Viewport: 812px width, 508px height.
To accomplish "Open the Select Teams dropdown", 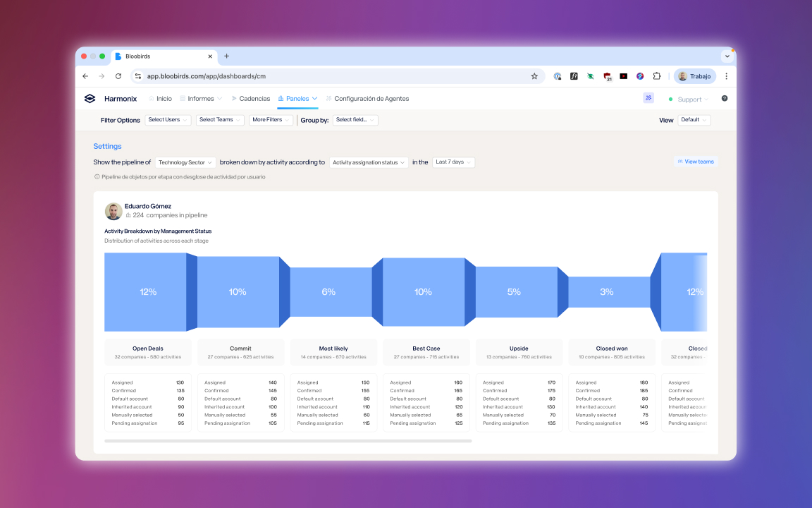I will click(220, 120).
